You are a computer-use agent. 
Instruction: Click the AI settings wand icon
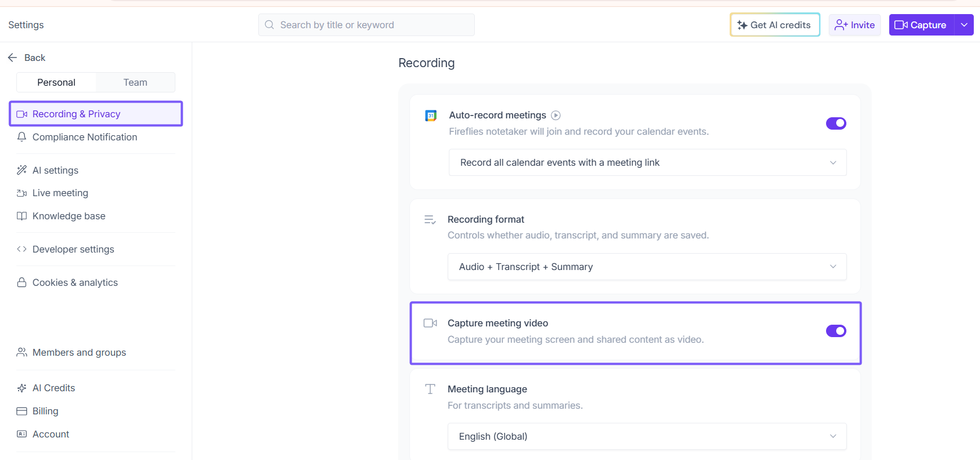click(22, 170)
